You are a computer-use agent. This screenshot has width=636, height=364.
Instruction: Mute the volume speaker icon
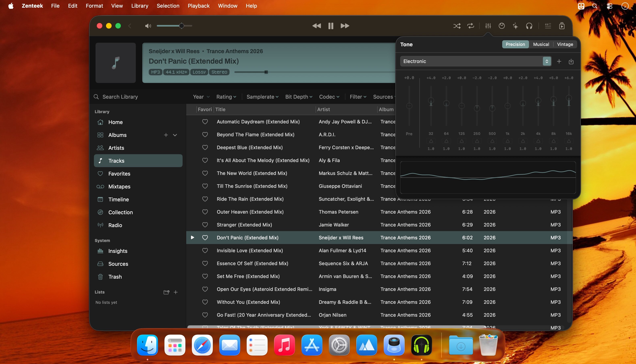(148, 26)
